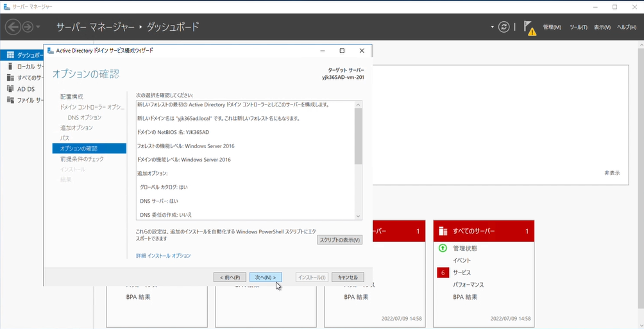Click NetBIOS 名: YJK365AD line
644x329 pixels.
(173, 132)
